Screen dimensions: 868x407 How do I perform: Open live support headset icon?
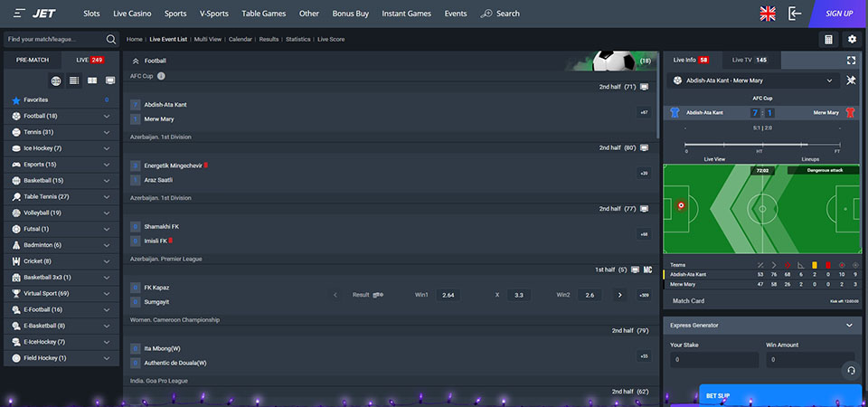(851, 370)
